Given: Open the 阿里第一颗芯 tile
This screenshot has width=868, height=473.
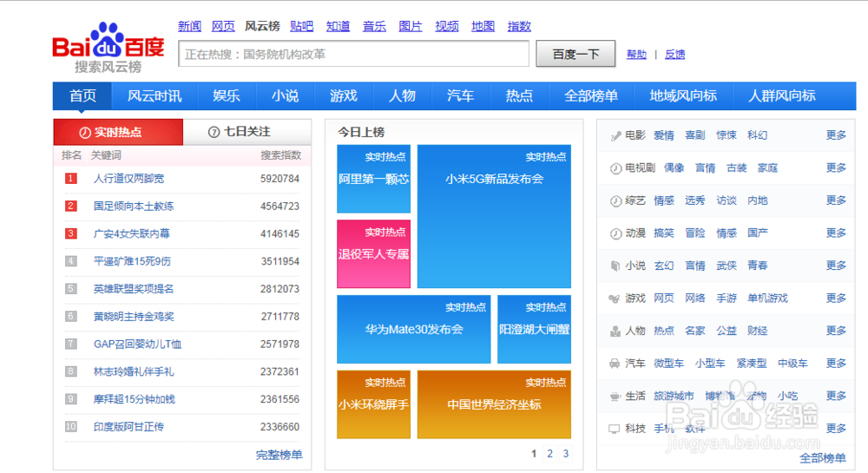Looking at the screenshot, I should (x=373, y=179).
